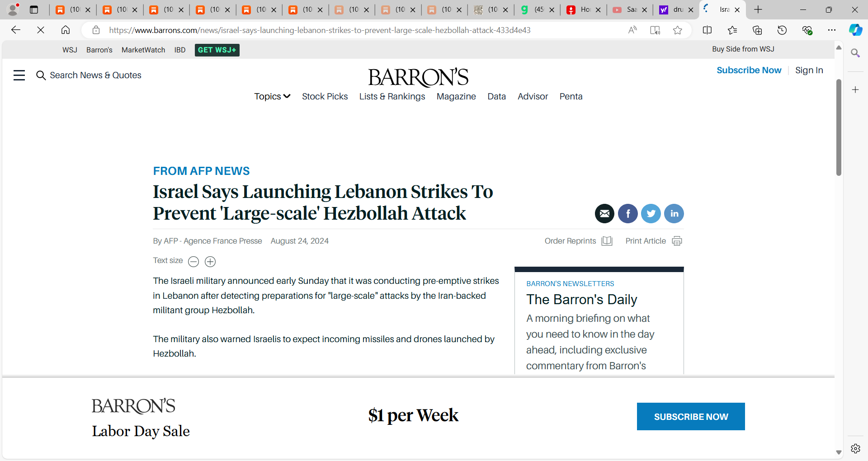Open Advisor section
868x461 pixels.
point(533,96)
